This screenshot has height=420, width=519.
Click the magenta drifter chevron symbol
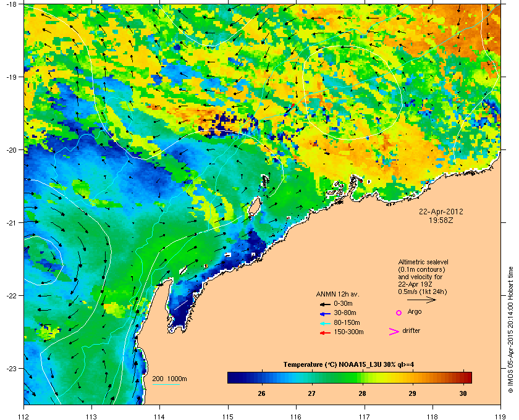[394, 332]
